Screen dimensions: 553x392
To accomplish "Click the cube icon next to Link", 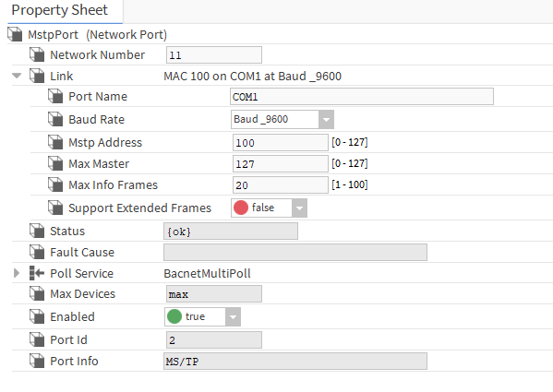I will tap(37, 76).
